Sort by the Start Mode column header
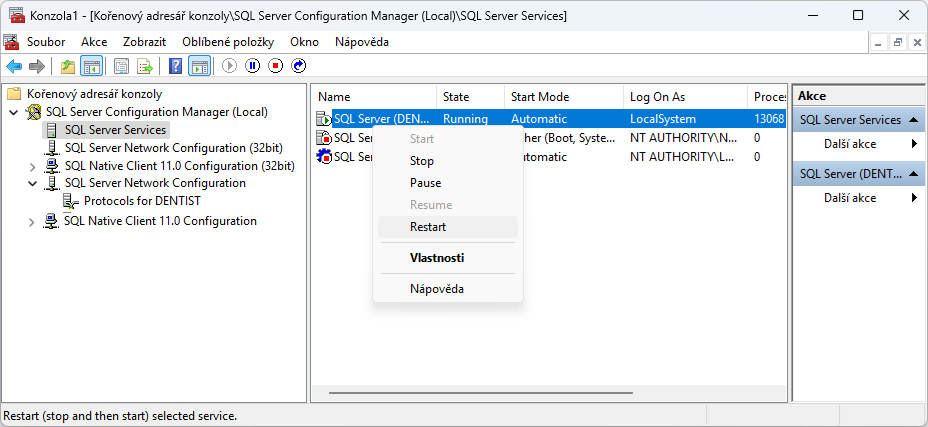Image resolution: width=928 pixels, height=427 pixels. click(x=565, y=97)
